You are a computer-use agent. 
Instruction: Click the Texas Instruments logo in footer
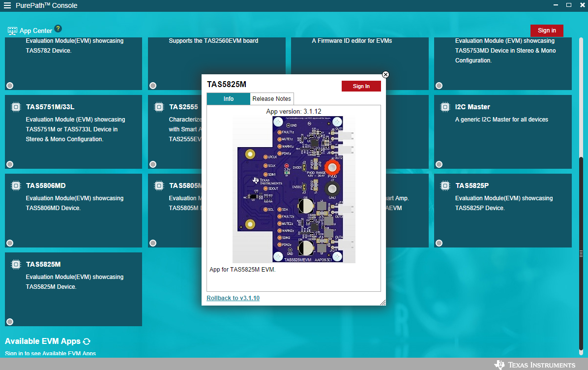(535, 365)
